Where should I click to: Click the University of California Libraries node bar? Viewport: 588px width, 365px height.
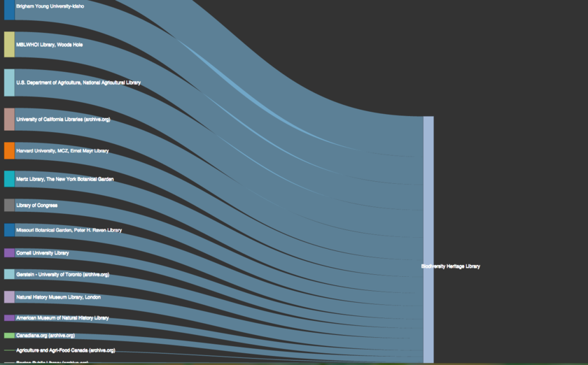coord(9,120)
